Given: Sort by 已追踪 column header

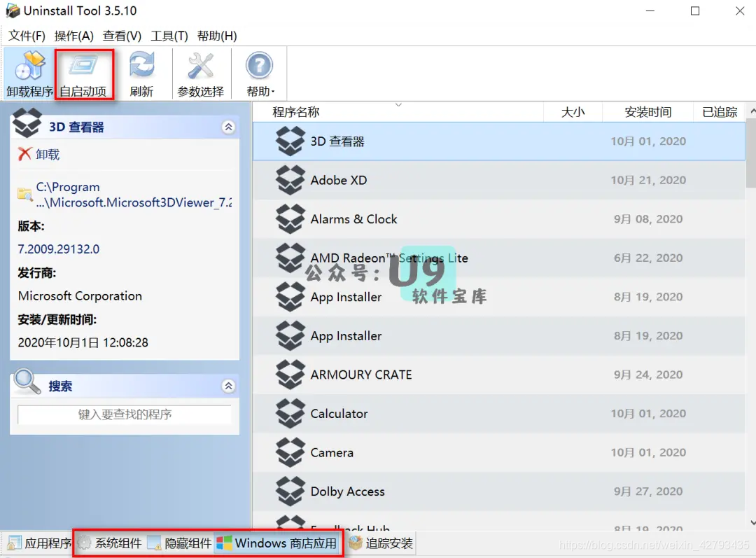Looking at the screenshot, I should tap(720, 112).
